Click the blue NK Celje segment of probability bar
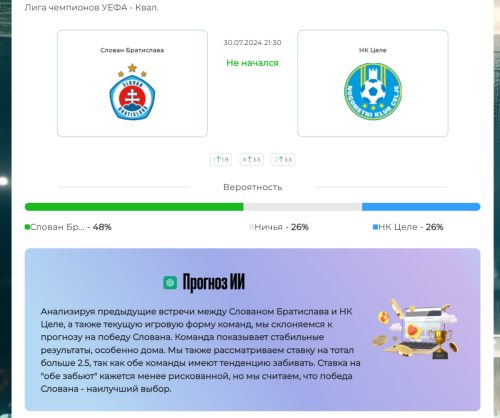This screenshot has width=500, height=418. (x=421, y=207)
